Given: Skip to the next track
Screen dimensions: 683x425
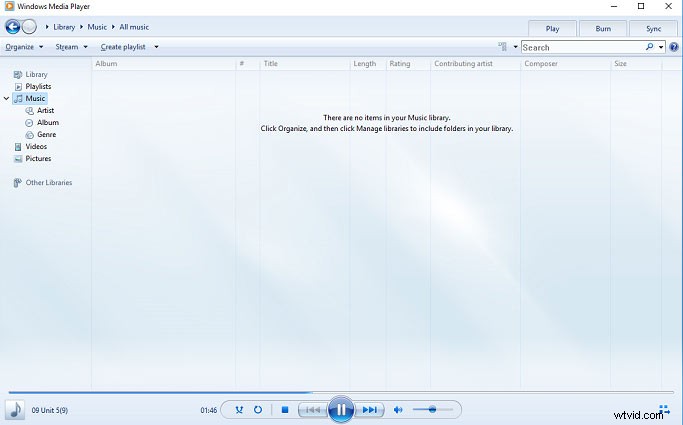Looking at the screenshot, I should 370,410.
